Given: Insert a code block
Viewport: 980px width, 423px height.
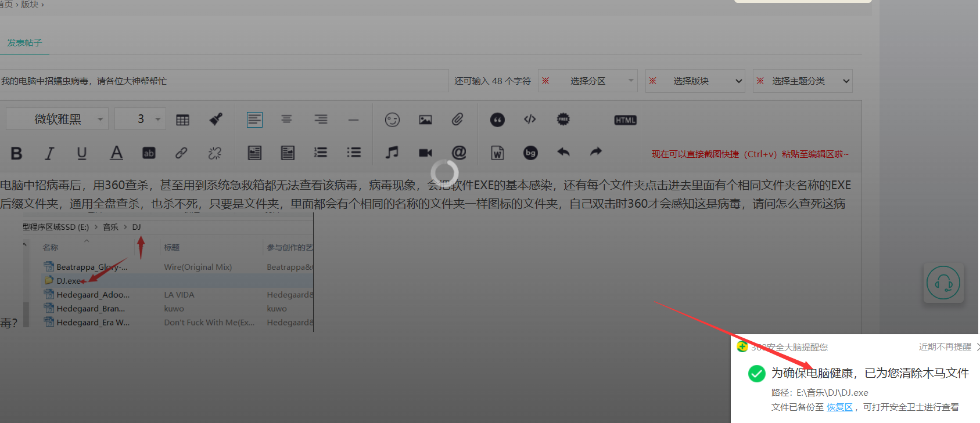Looking at the screenshot, I should pyautogui.click(x=530, y=120).
